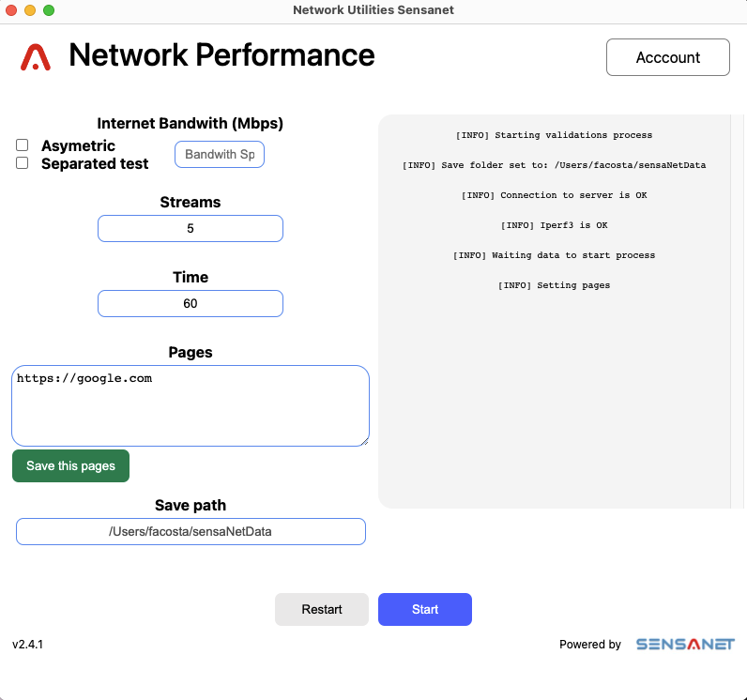
Task: Click the Iperf3 is OK log line
Action: tap(554, 225)
